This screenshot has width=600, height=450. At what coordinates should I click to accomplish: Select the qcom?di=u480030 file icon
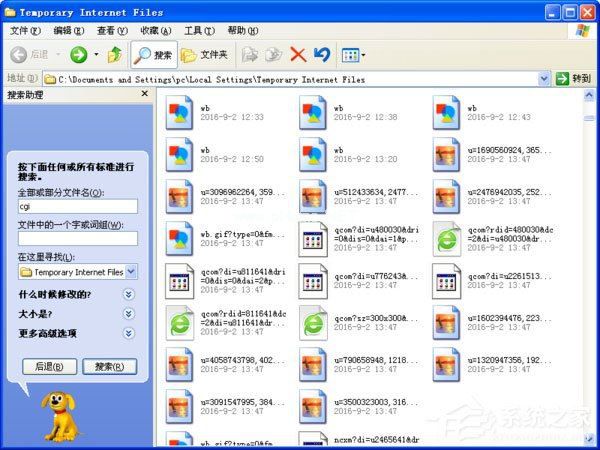(x=313, y=239)
